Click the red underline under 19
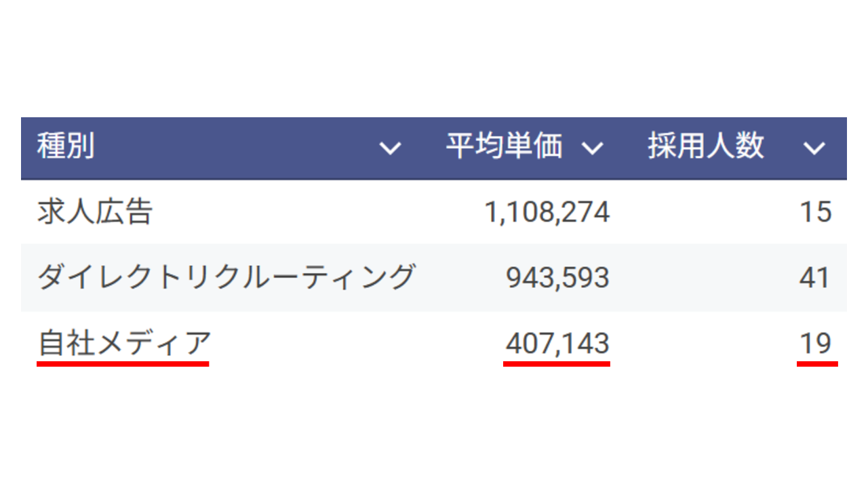868x488 pixels. (x=817, y=364)
